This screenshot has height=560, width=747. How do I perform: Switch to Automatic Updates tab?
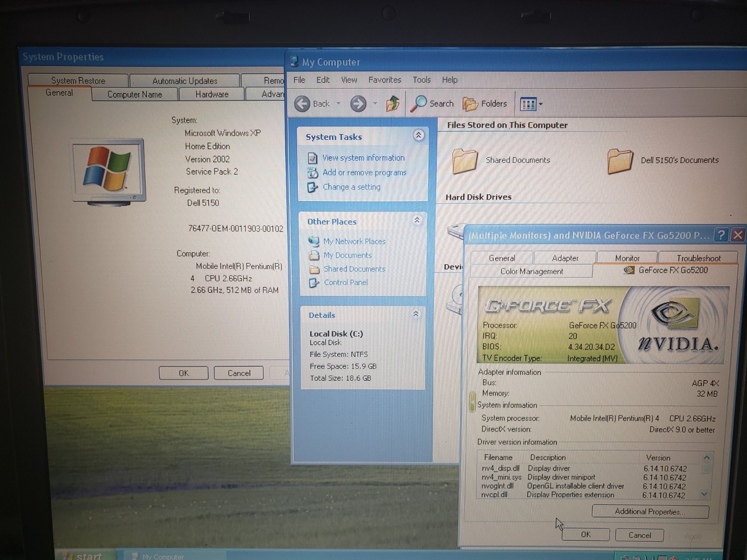click(185, 81)
